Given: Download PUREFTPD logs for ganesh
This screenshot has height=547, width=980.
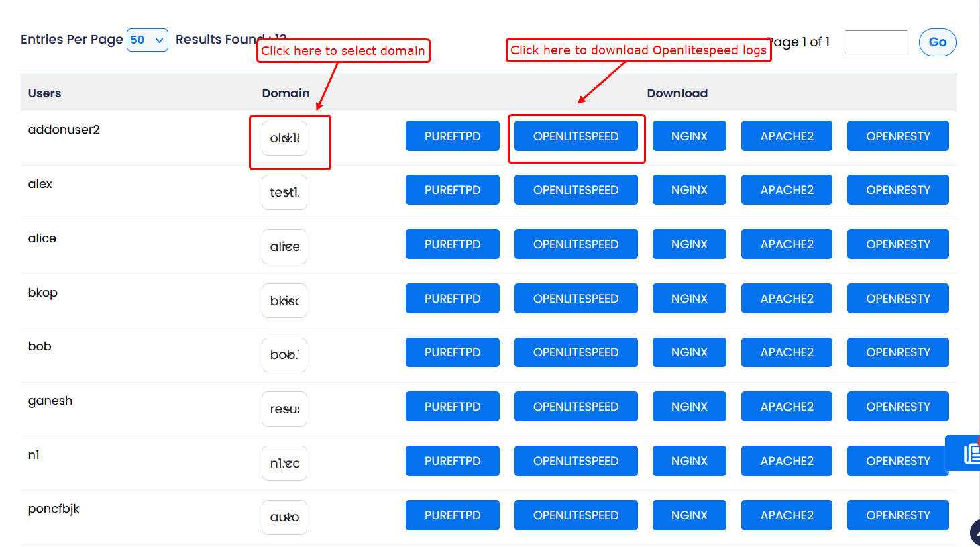Looking at the screenshot, I should [x=452, y=407].
